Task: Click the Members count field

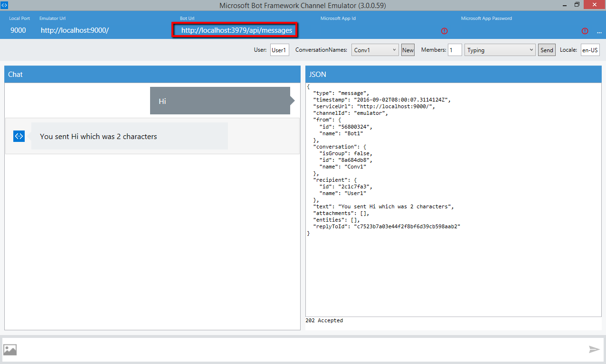Action: pyautogui.click(x=454, y=50)
